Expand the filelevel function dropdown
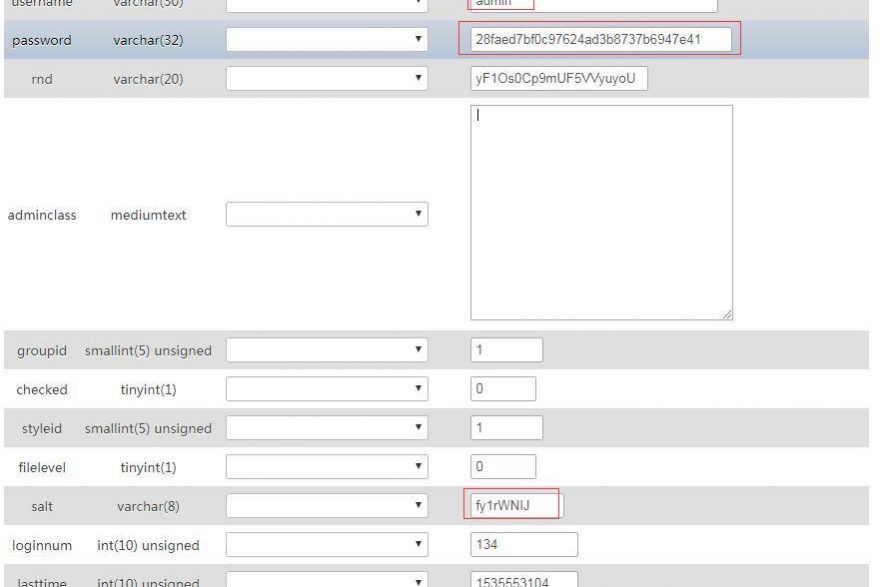Viewport: 880px width, 587px height. coord(327,467)
